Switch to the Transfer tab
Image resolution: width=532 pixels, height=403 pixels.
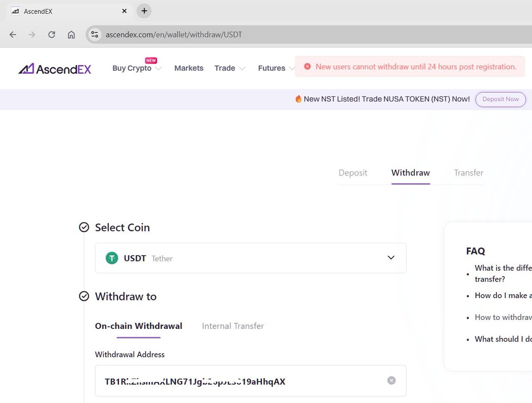469,173
